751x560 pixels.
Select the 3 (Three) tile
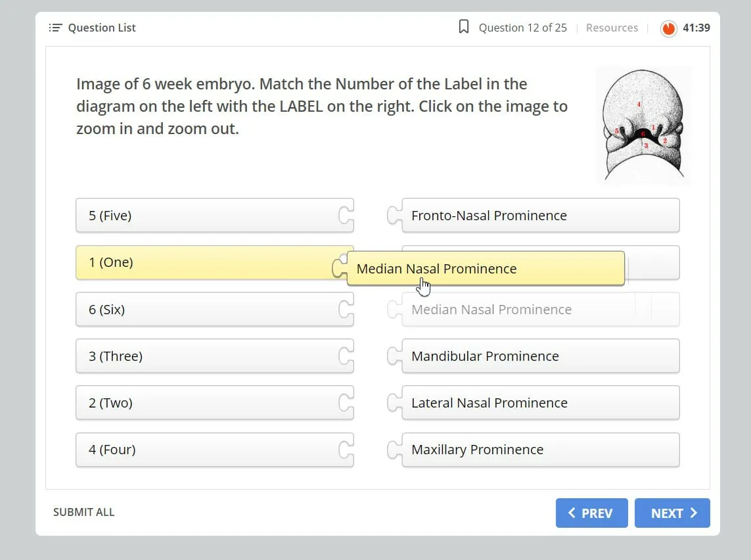tap(215, 356)
